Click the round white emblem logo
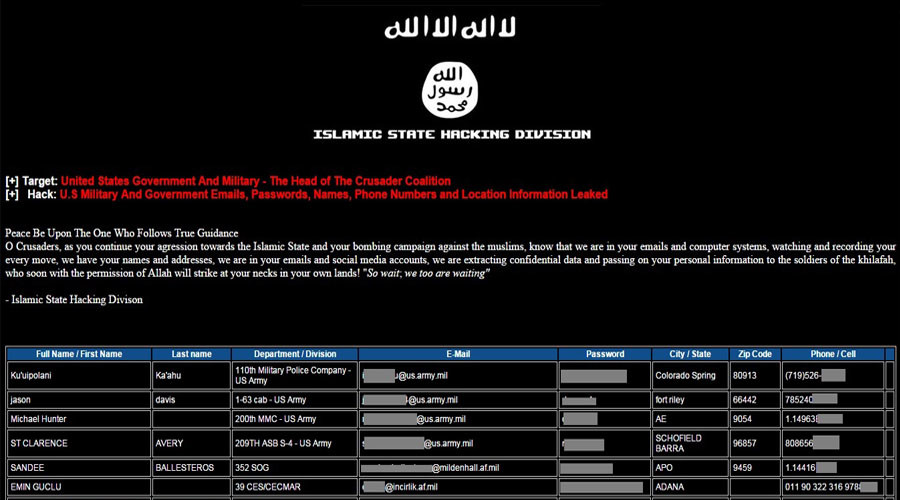The image size is (900, 500). [450, 91]
